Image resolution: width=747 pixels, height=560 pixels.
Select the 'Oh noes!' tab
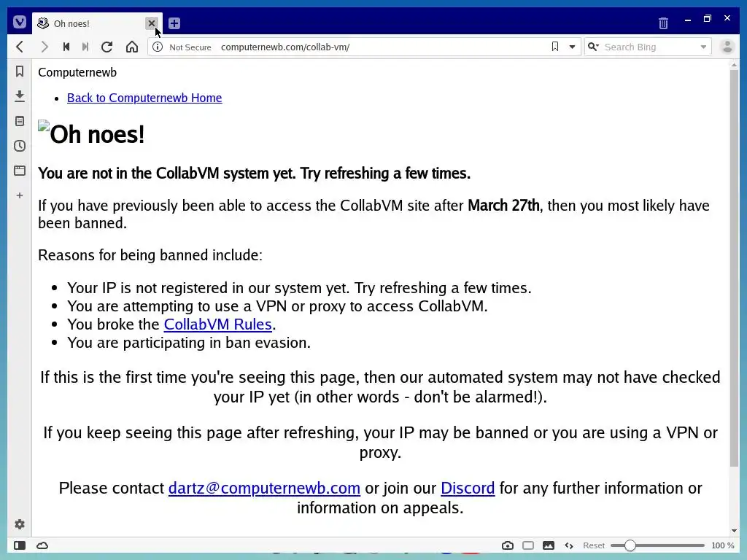tap(97, 23)
